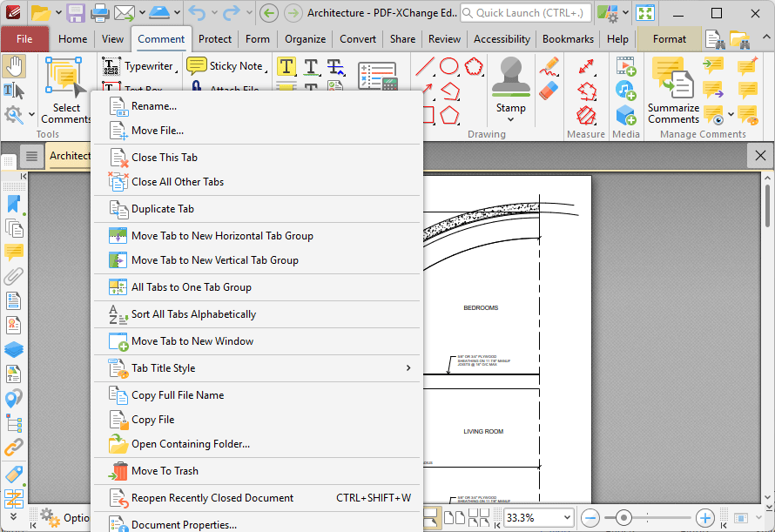775x532 pixels.
Task: Click the Print icon in quick toolbar
Action: click(x=99, y=13)
